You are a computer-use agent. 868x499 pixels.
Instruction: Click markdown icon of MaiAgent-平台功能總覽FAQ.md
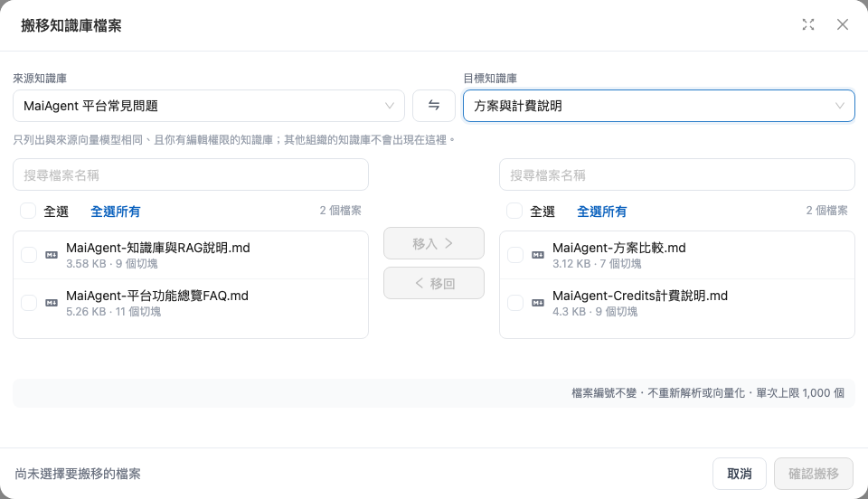(x=52, y=303)
